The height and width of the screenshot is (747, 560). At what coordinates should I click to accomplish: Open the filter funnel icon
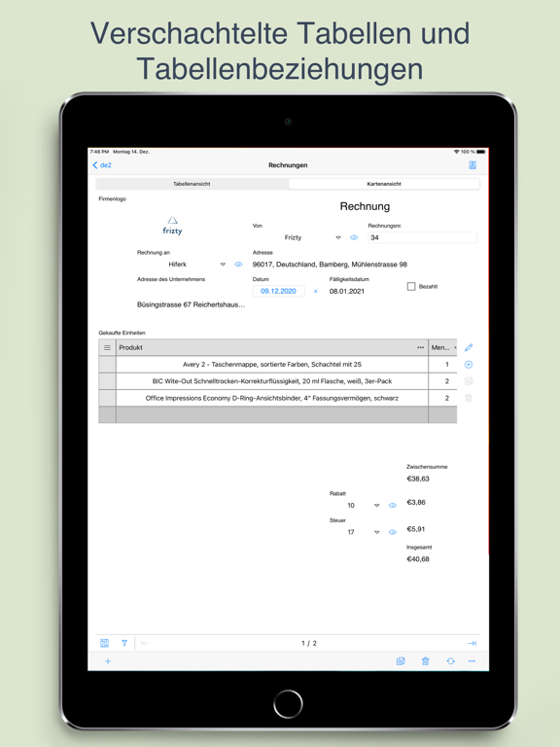point(124,643)
